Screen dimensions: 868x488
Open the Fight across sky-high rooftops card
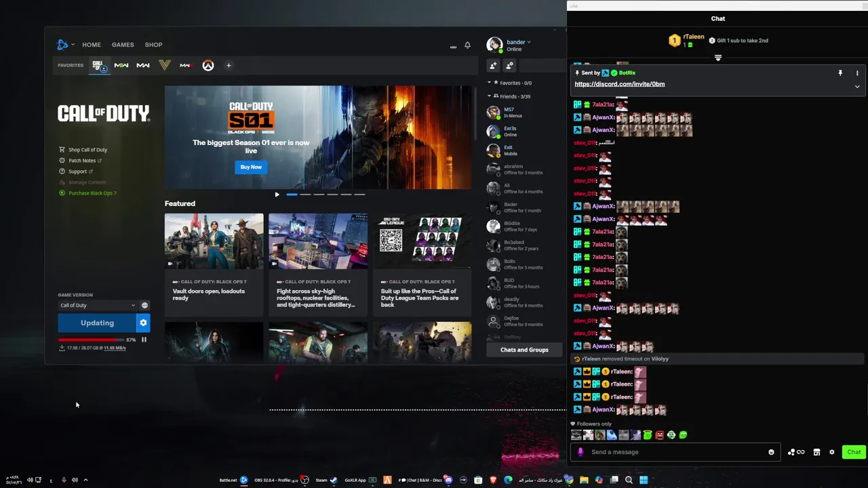coord(318,264)
